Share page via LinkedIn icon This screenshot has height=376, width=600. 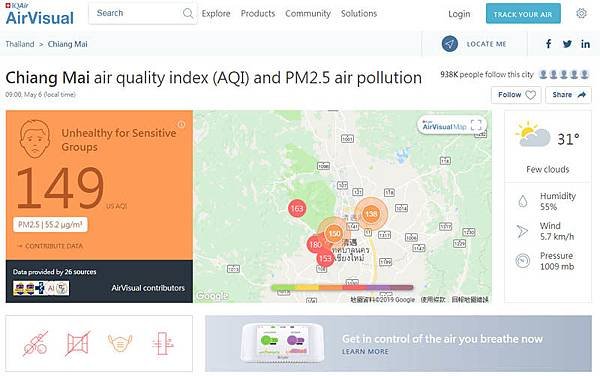[585, 44]
